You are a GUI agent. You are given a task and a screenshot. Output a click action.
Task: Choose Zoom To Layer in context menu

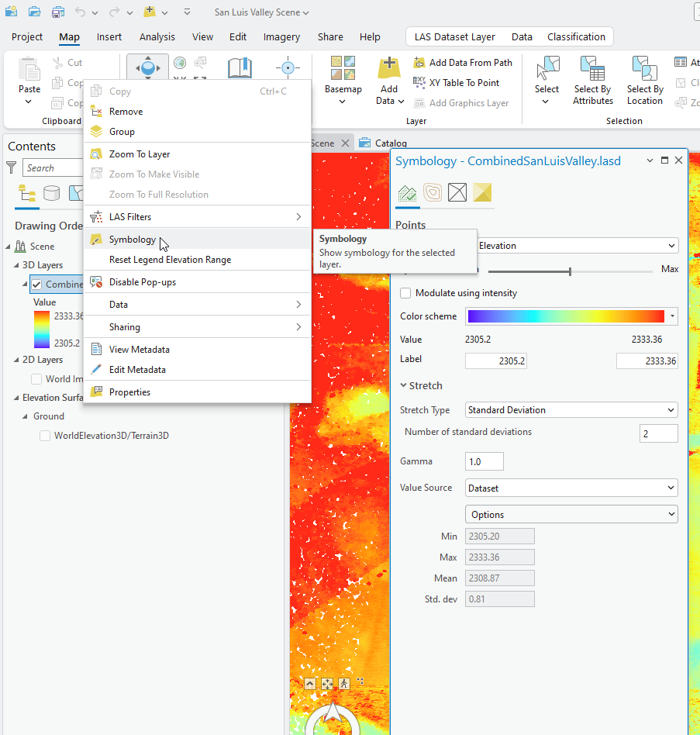[x=140, y=154]
